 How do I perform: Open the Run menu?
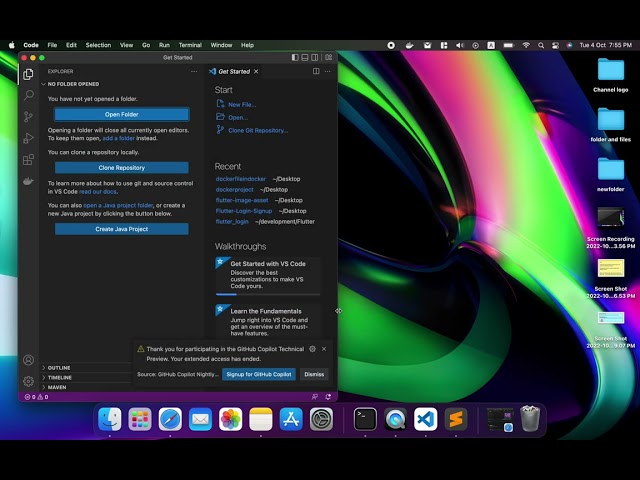(x=164, y=45)
